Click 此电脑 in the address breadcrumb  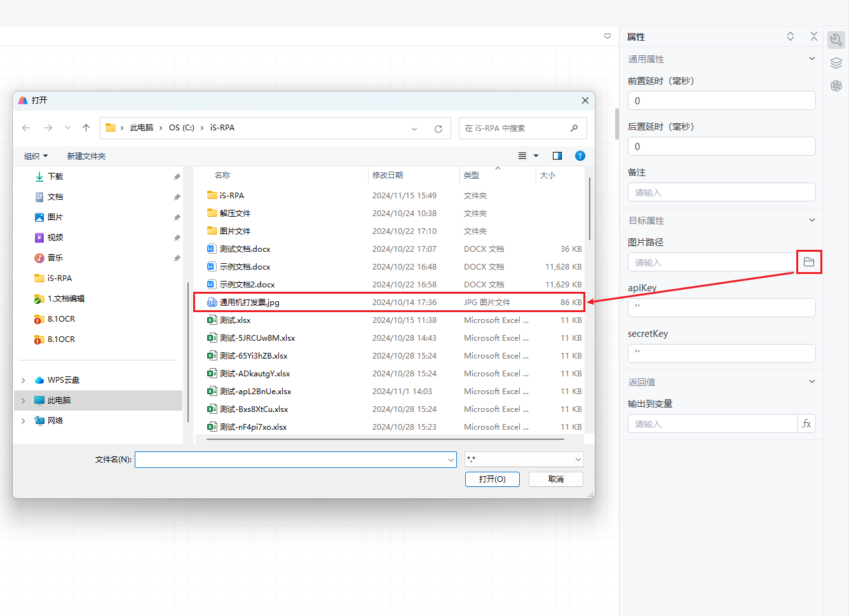pos(142,128)
